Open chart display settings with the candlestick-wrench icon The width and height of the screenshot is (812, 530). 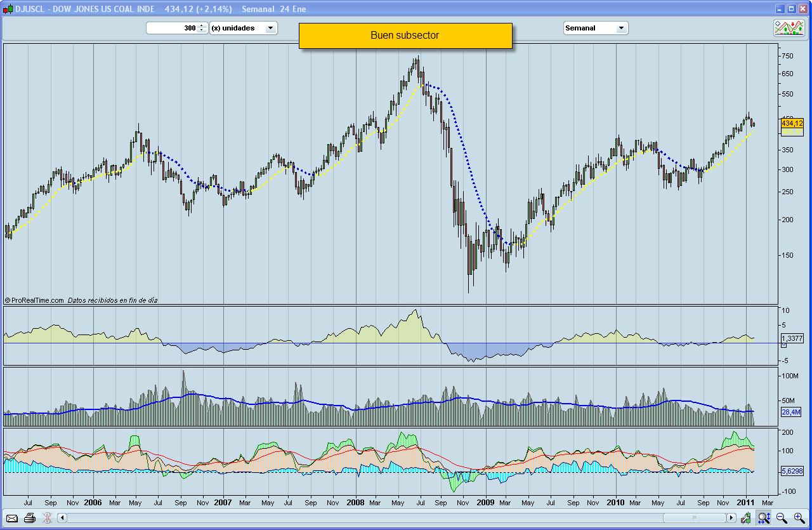coord(745,519)
